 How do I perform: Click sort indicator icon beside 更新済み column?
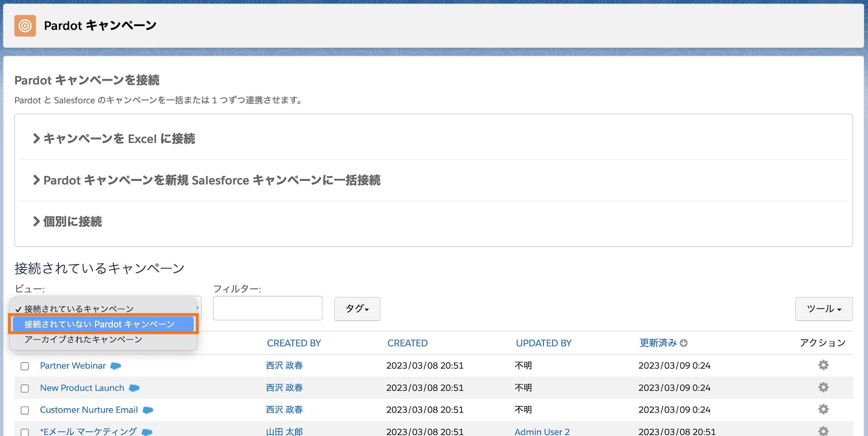coord(684,343)
